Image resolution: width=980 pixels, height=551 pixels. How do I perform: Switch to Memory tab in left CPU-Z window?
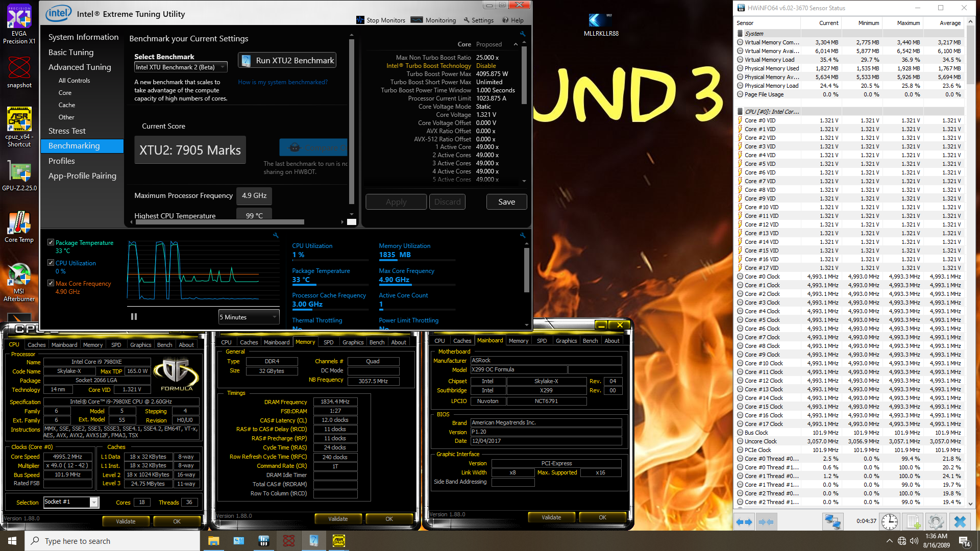click(x=93, y=345)
